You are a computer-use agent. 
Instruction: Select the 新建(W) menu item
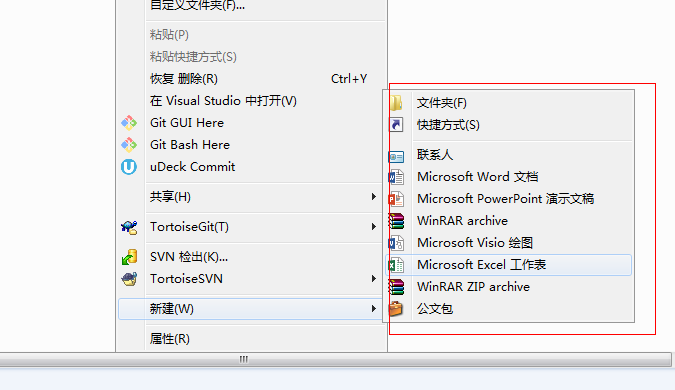click(251, 309)
